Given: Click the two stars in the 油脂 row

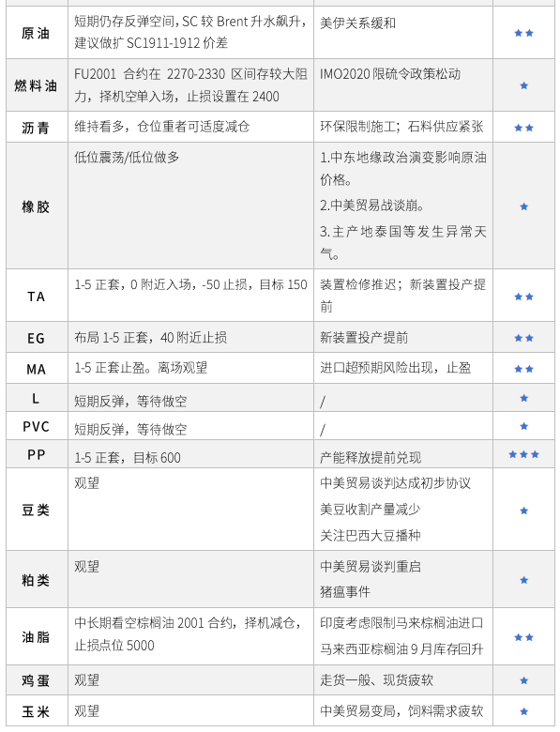Looking at the screenshot, I should (x=523, y=637).
